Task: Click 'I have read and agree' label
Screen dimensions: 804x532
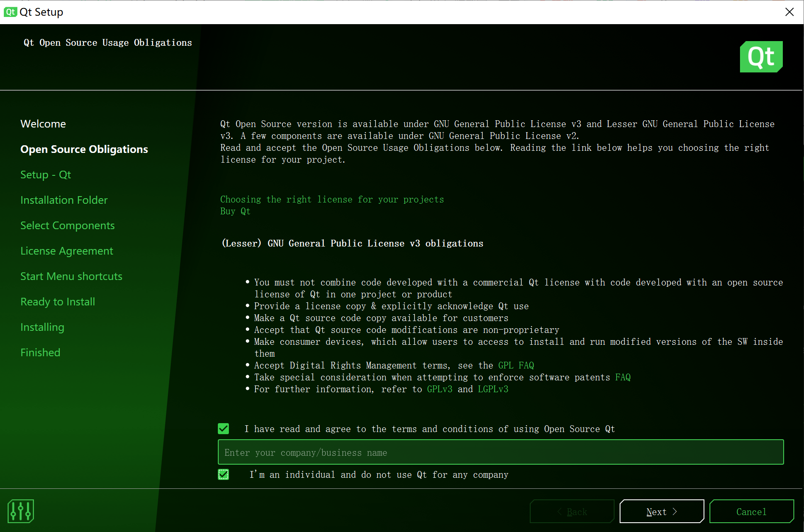Action: tap(429, 429)
